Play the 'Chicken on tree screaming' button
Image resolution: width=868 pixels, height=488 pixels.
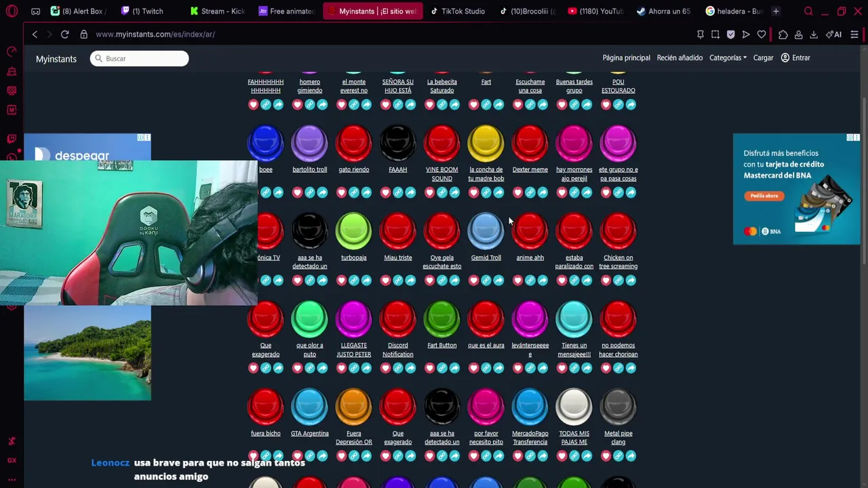(618, 231)
